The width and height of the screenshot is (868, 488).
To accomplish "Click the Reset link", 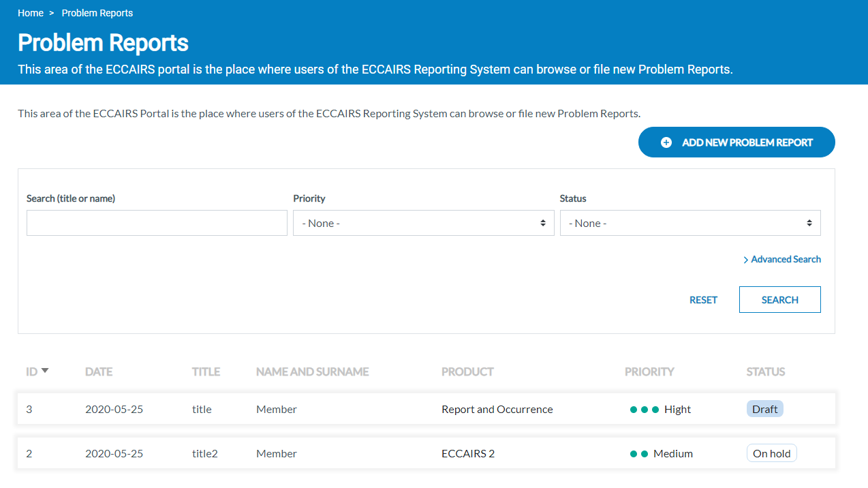I will 703,300.
